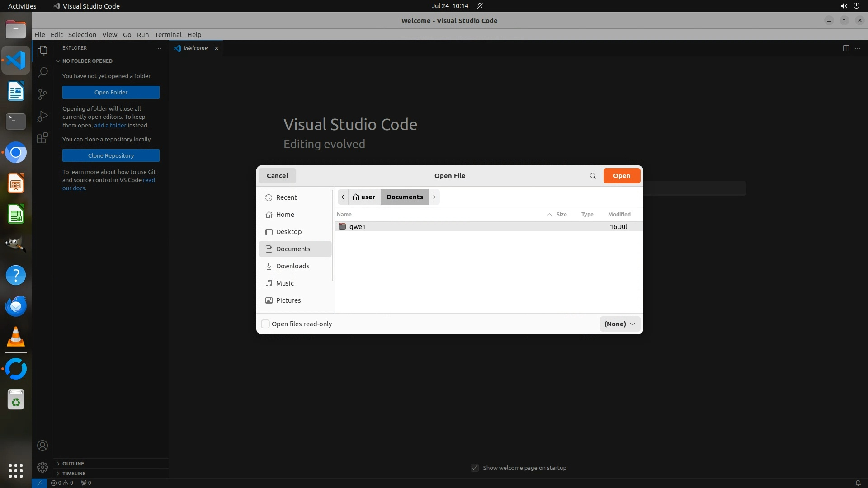Open the Terminal menu
868x488 pixels.
pos(168,35)
